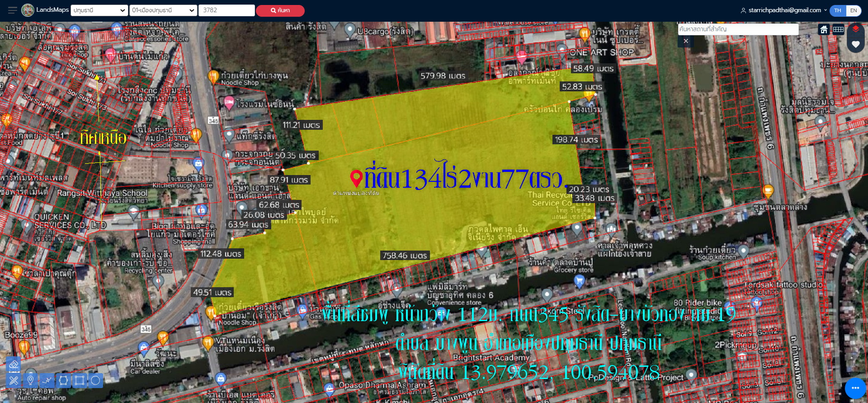868x403 pixels.
Task: Click the LandsMaps emblem logo
Action: (28, 10)
